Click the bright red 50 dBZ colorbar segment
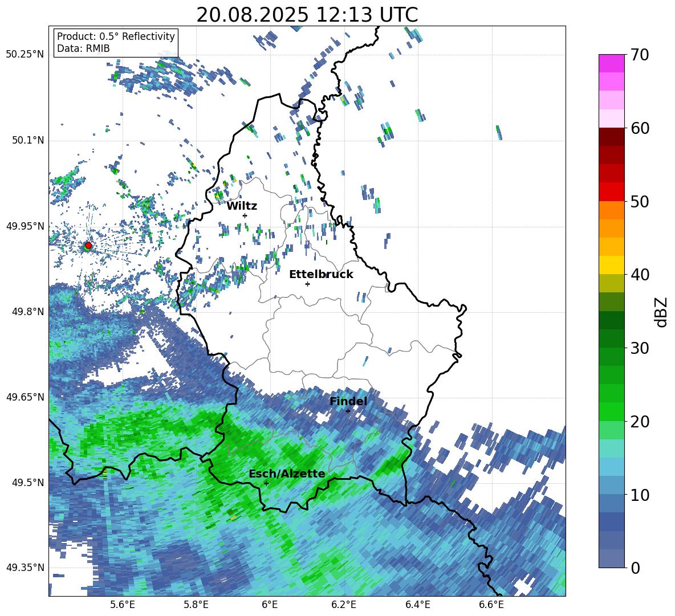The image size is (675, 616). 611,192
